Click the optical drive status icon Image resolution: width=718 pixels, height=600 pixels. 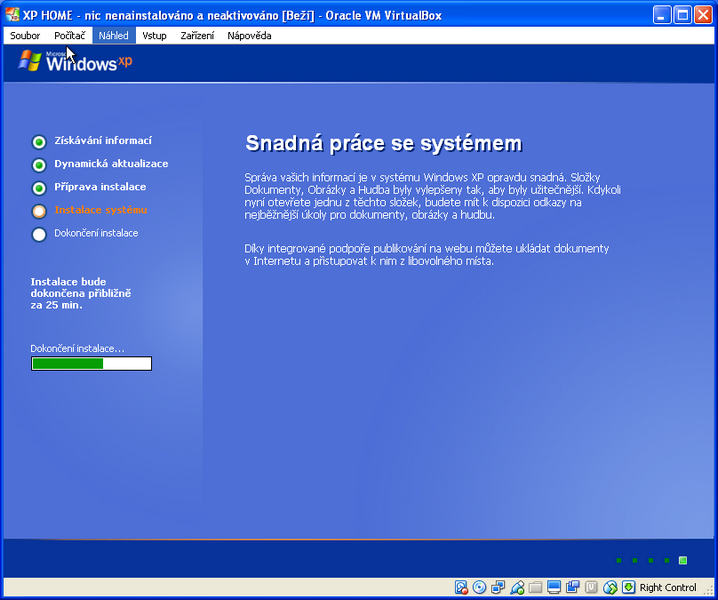pyautogui.click(x=479, y=587)
